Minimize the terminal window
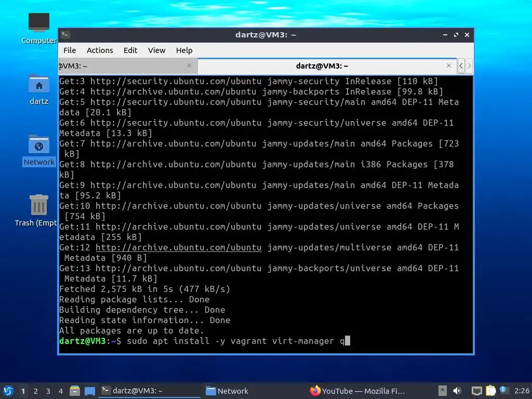Image resolution: width=532 pixels, height=399 pixels. [x=445, y=35]
